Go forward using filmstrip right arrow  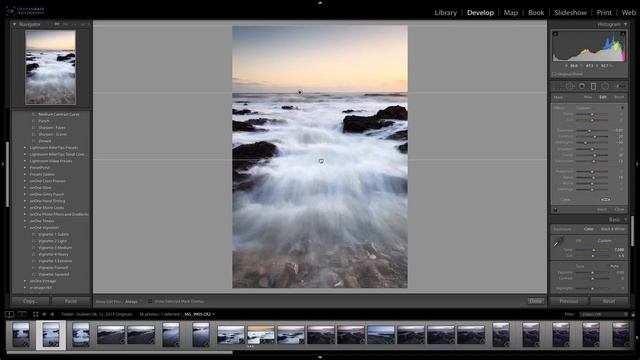[52, 314]
